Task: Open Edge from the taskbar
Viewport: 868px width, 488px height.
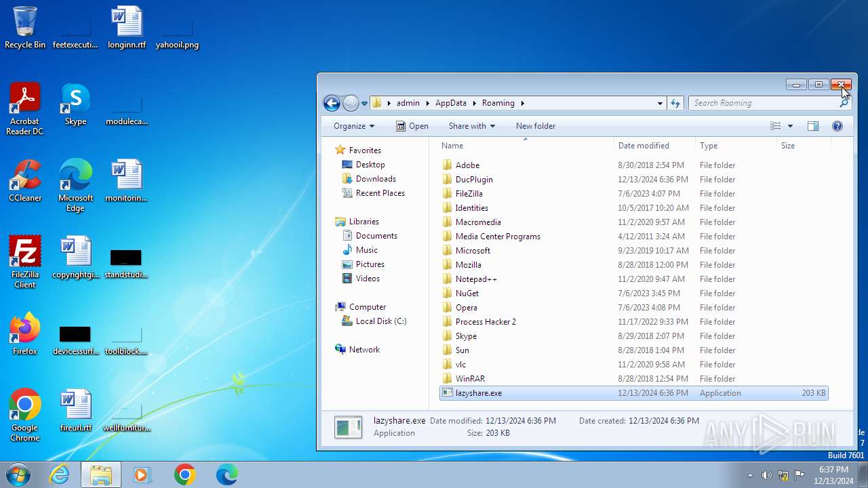Action: [x=226, y=474]
